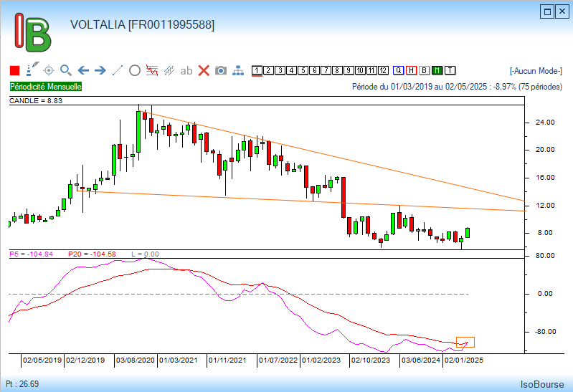The image size is (573, 392).
Task: Click the 02/05/2019 date axis label
Action: pos(42,360)
